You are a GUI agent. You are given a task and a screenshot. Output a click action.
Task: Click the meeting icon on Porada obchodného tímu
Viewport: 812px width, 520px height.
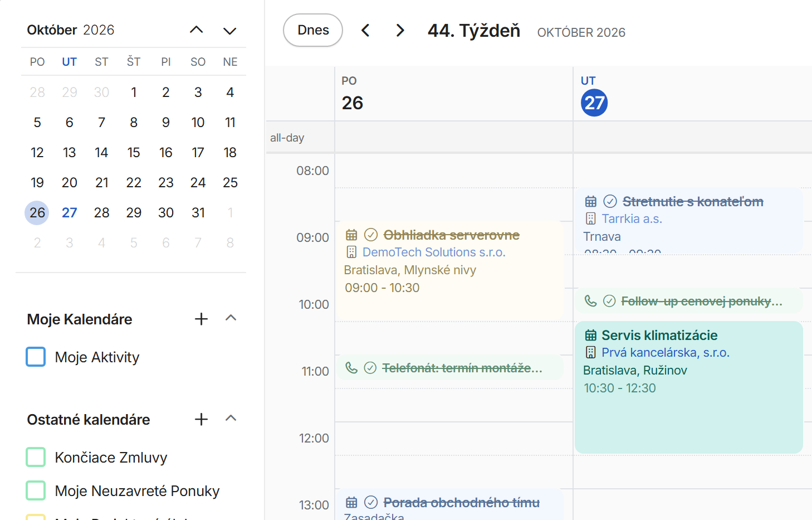[351, 502]
